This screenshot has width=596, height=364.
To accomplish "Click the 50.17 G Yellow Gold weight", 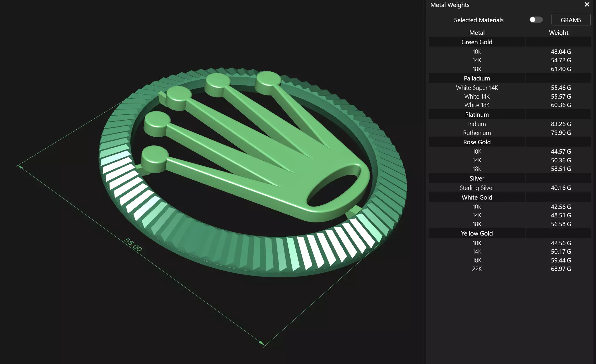I will pos(561,252).
